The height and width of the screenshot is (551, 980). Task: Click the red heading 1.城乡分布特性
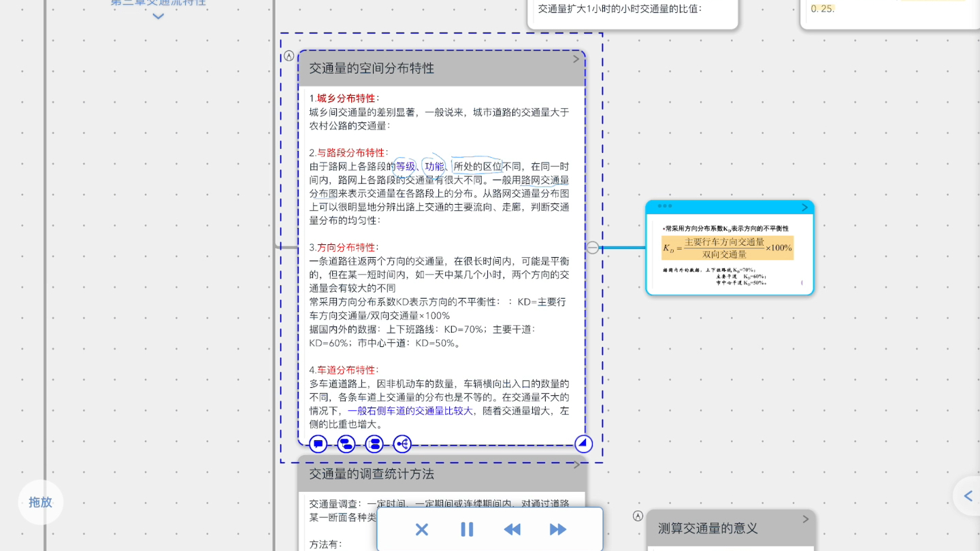pyautogui.click(x=344, y=98)
